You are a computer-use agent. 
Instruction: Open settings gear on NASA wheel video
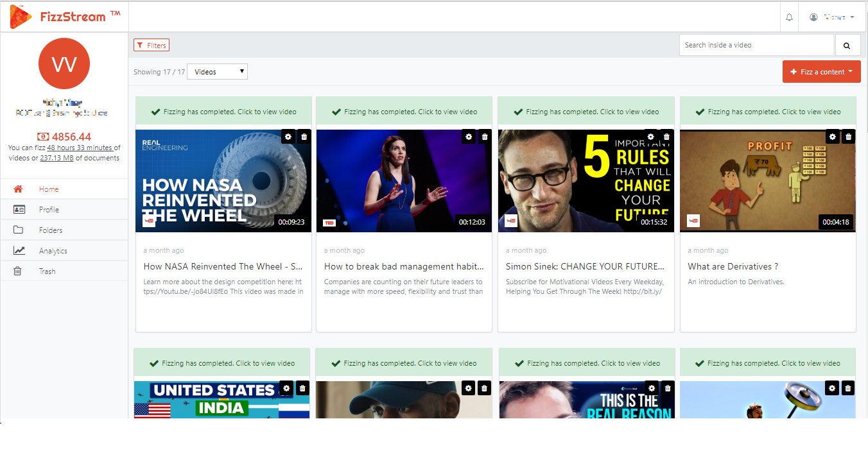pos(288,137)
